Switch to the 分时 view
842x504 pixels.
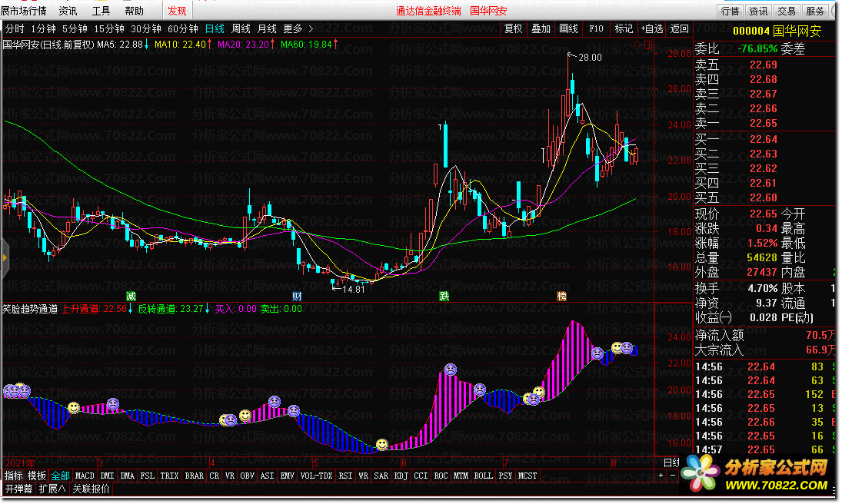coord(15,29)
